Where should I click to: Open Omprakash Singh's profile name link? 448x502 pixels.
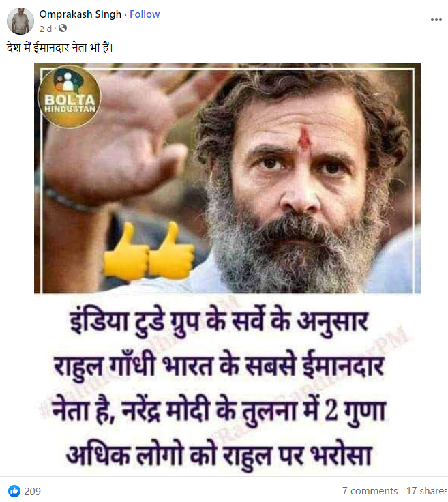click(x=80, y=14)
